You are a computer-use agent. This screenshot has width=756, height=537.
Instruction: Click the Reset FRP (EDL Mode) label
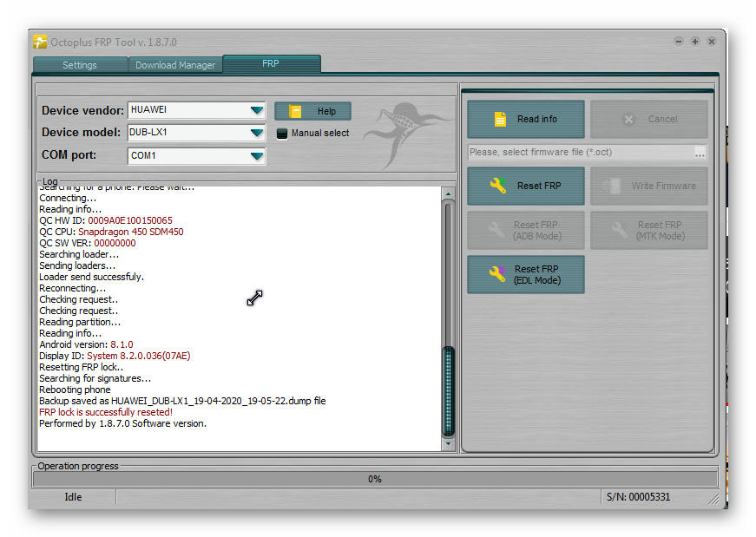[536, 275]
